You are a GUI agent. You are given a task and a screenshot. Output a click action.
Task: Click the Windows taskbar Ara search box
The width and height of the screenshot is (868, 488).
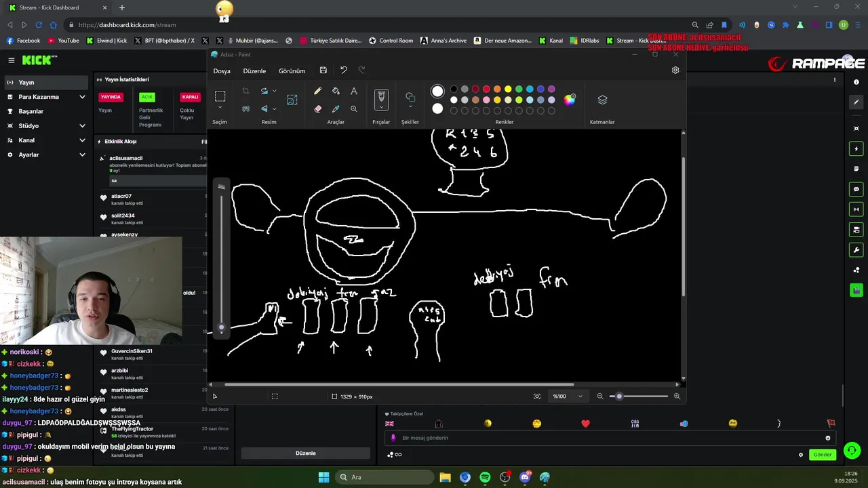tap(383, 477)
